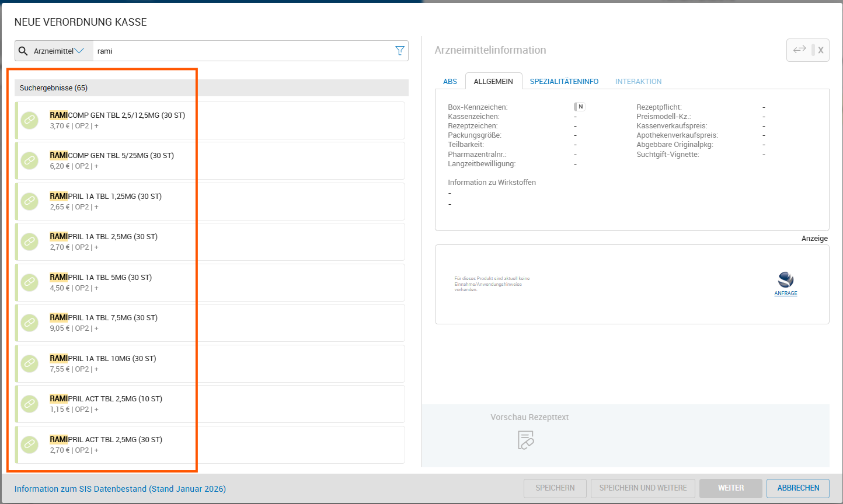This screenshot has width=843, height=504.
Task: Select RAMIPRIL 1A TBL 5MG (30 ST) result
Action: 210,282
